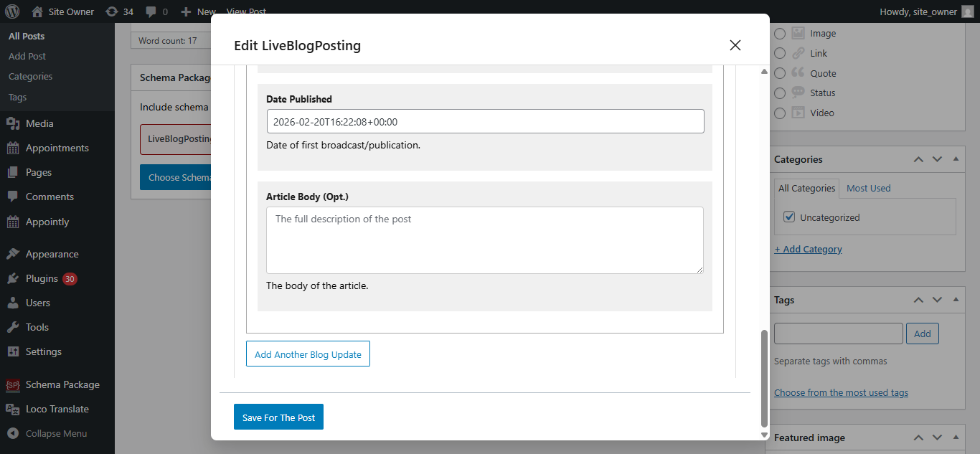Open Settings in the admin sidebar
This screenshot has width=980, height=454.
coord(43,351)
